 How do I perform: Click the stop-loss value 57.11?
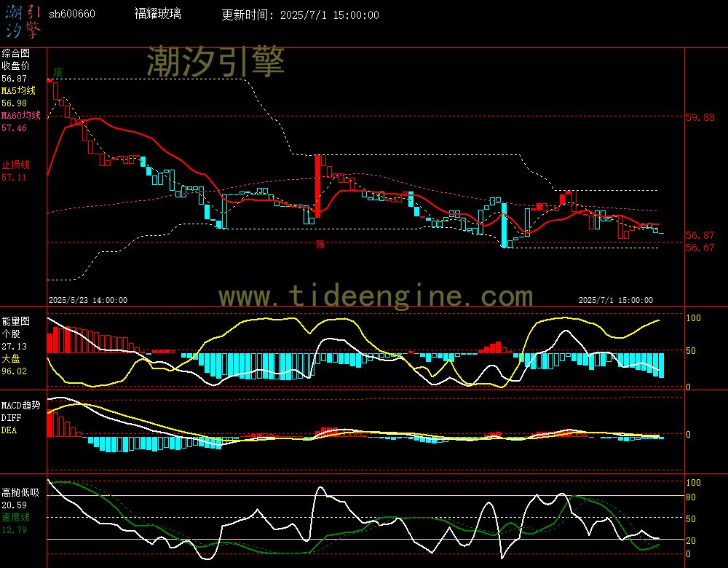14,178
